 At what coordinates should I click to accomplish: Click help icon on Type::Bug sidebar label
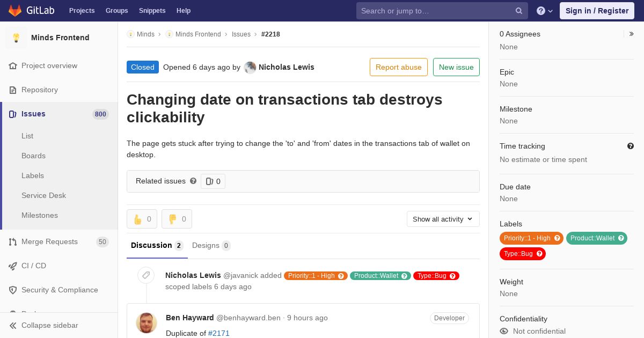539,253
